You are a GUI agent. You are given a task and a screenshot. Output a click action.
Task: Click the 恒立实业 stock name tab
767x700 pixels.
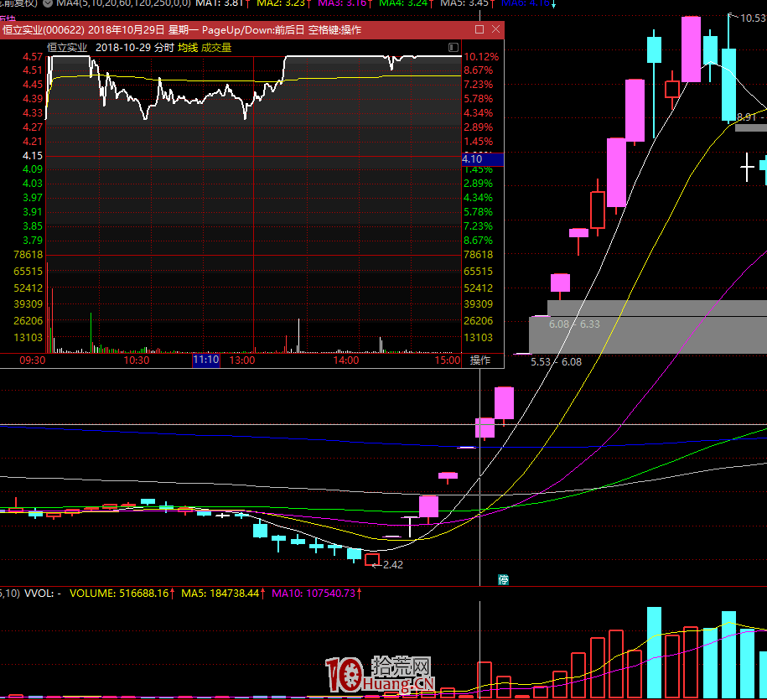pos(67,48)
